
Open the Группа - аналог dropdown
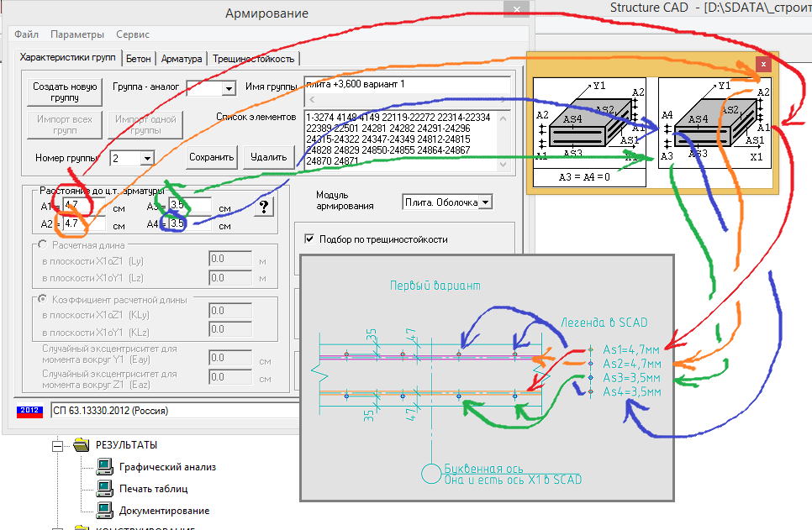tap(211, 88)
